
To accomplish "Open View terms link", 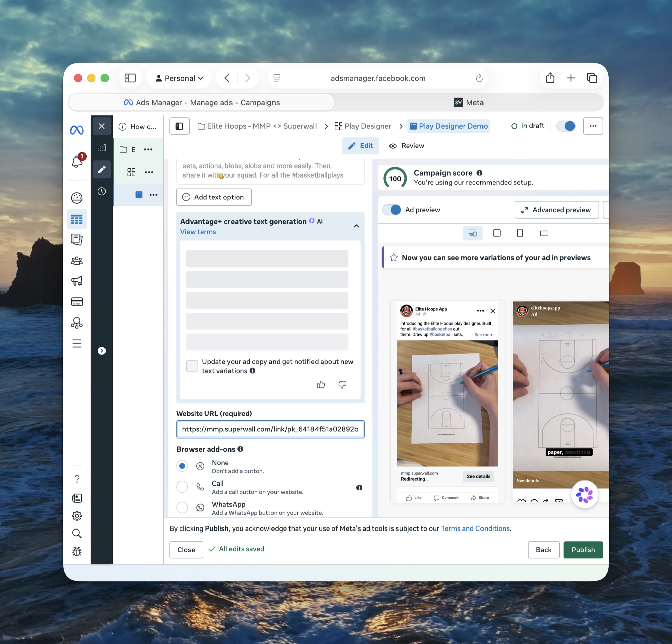I will pos(198,232).
